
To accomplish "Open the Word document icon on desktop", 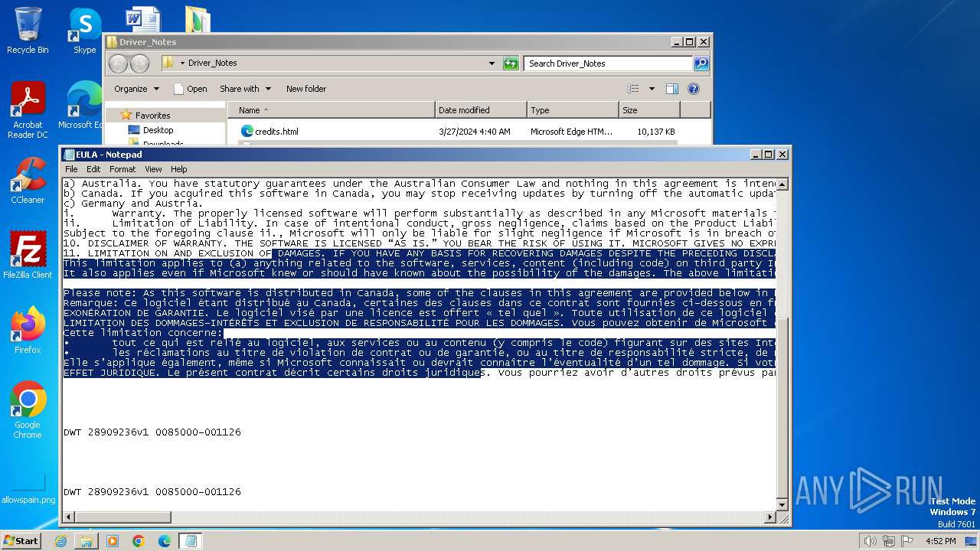I will [142, 19].
